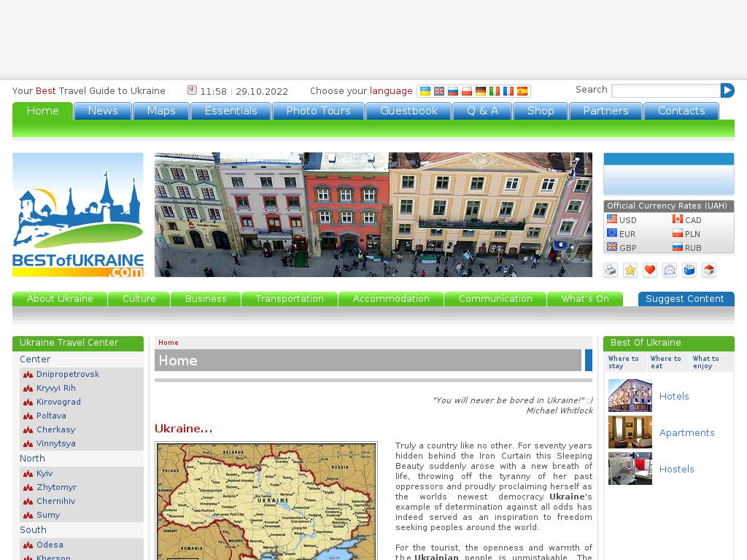
Task: Click the red heart icon
Action: (650, 271)
